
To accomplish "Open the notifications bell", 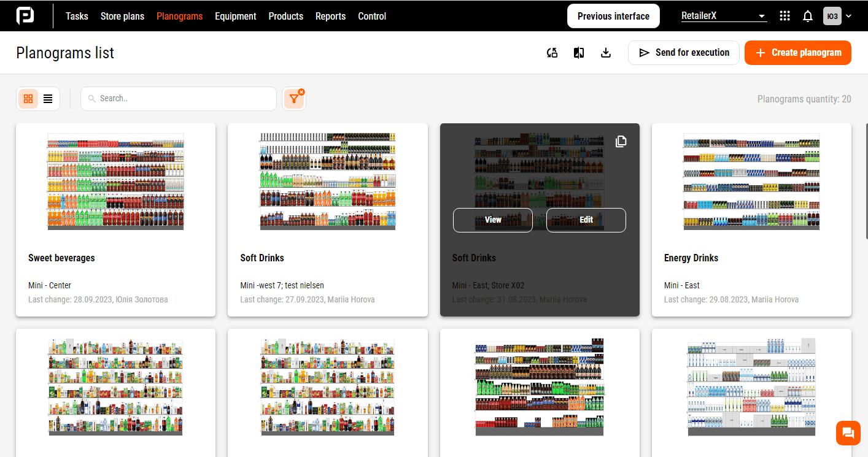I will pos(808,16).
